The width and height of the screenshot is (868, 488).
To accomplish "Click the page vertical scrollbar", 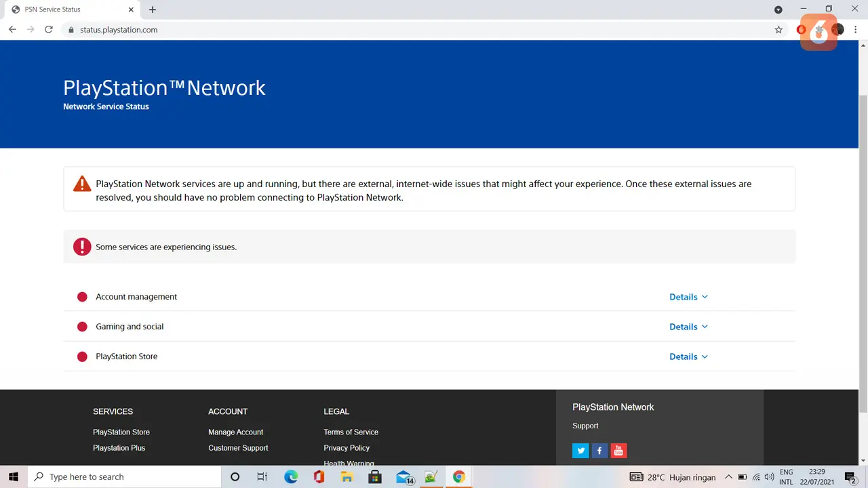I will click(x=863, y=254).
